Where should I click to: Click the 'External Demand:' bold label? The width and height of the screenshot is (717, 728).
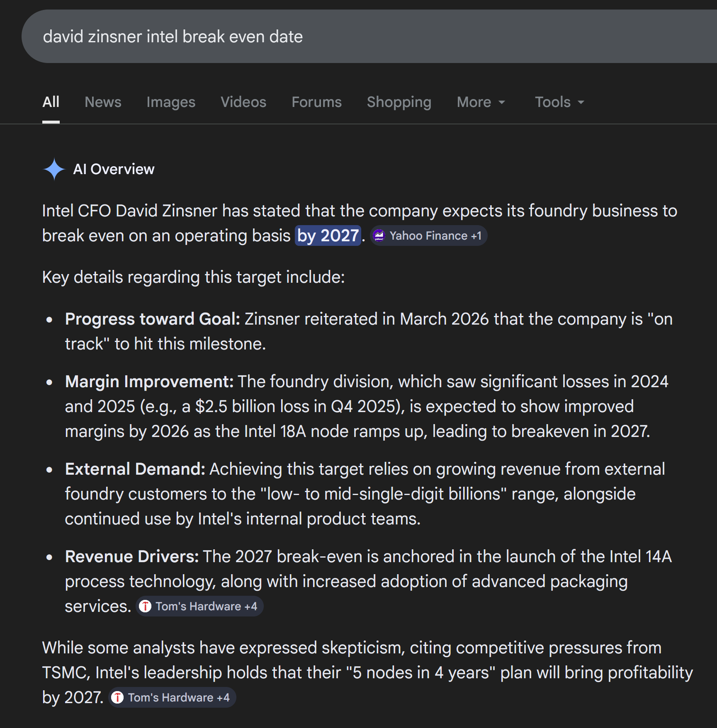click(135, 469)
